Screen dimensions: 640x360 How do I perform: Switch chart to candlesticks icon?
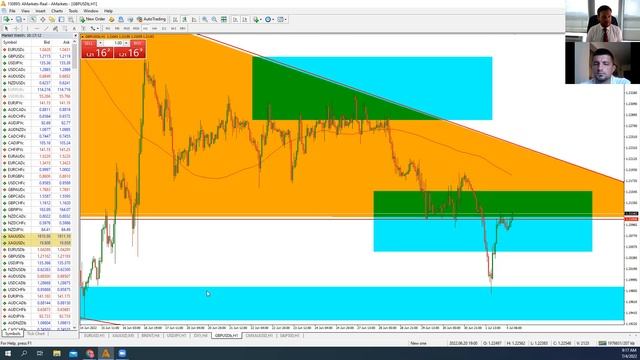(x=184, y=19)
